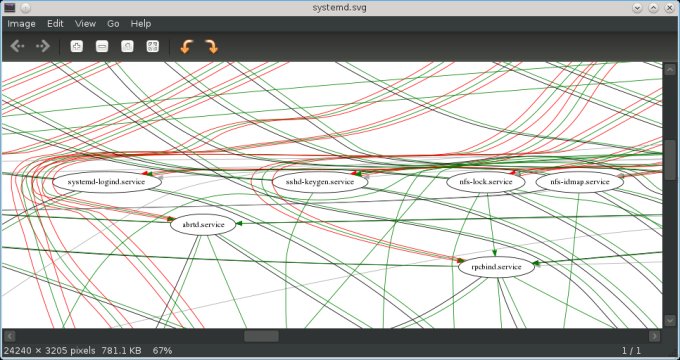Click the sshd-keygen.service node
Image resolution: width=680 pixels, height=360 pixels.
pos(320,182)
